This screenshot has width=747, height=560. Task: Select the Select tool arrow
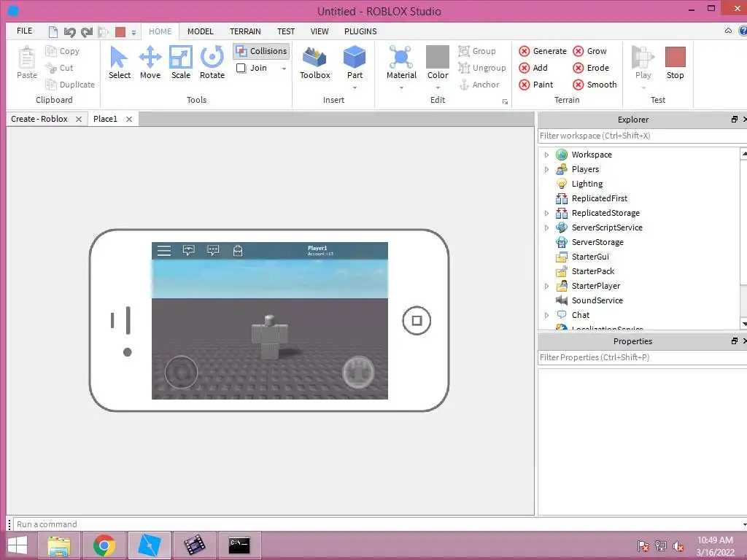click(119, 63)
